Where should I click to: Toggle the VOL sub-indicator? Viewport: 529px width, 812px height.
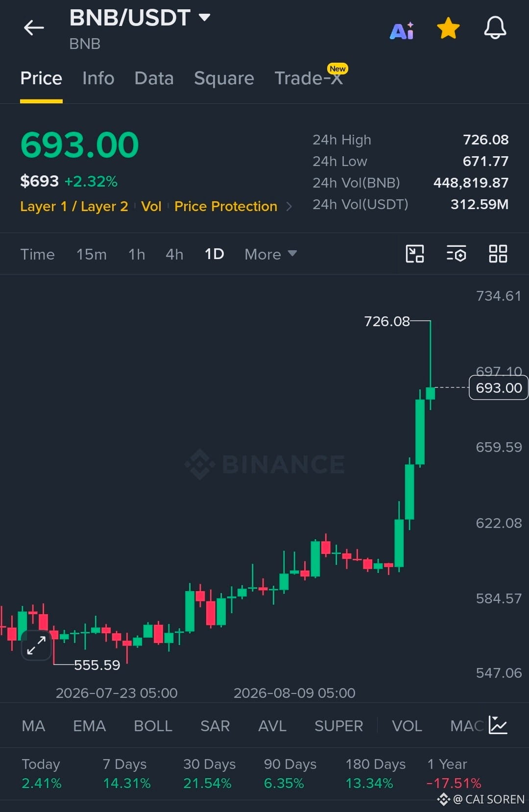[x=407, y=726]
